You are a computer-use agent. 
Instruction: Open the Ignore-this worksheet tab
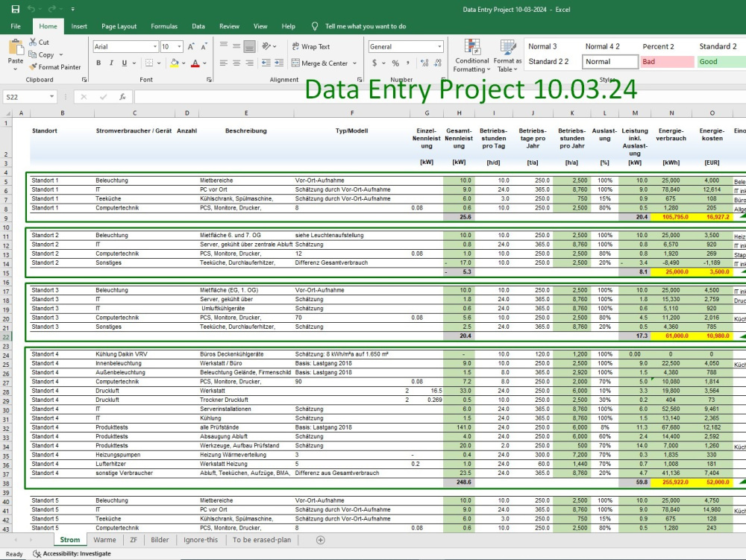point(201,540)
